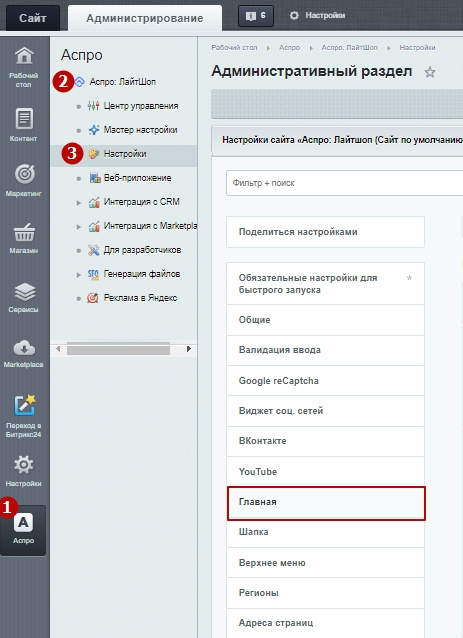This screenshot has width=463, height=638.
Task: Expand the Генерация файлов tree node
Action: tap(79, 274)
